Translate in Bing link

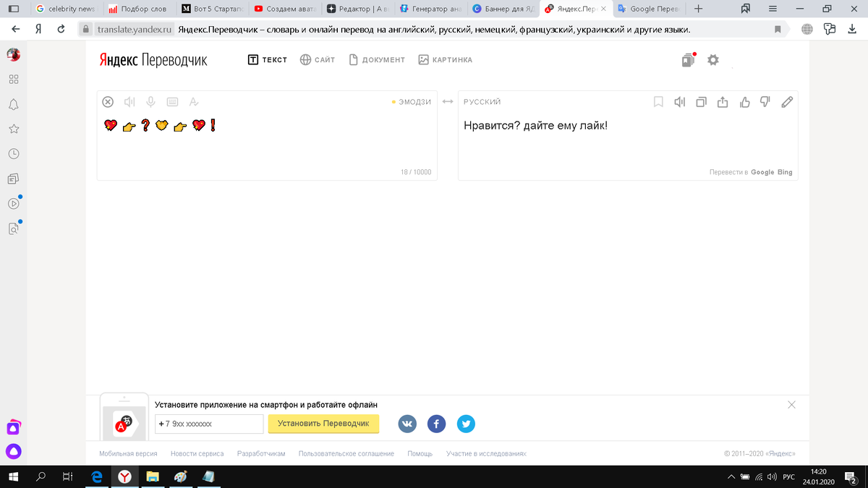click(785, 172)
